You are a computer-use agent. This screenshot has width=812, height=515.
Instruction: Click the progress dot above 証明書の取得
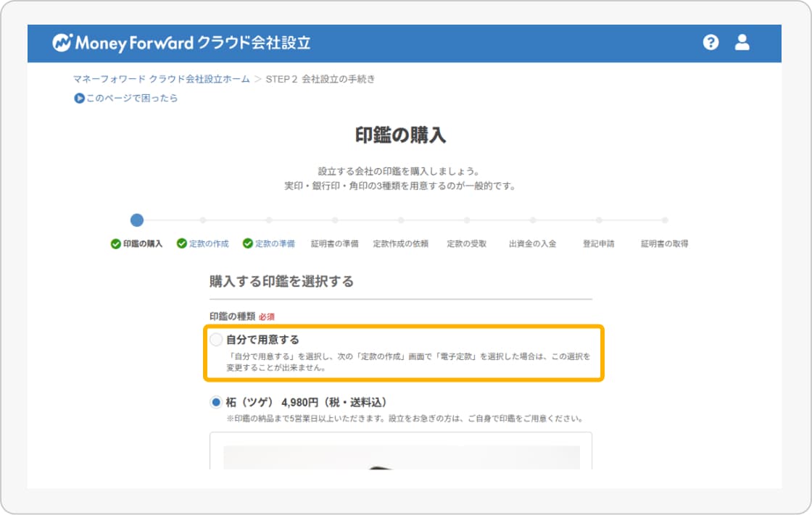point(664,220)
